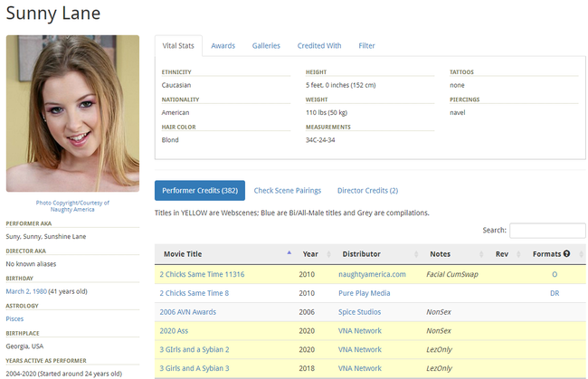588x379 pixels.
Task: Select the LezOnly note in Sybian 2 row
Action: point(439,349)
